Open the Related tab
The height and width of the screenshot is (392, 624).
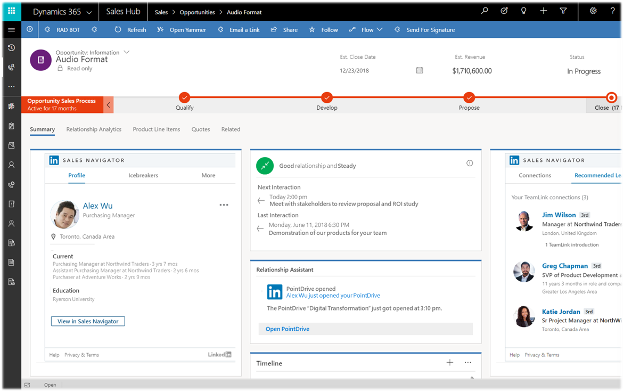coord(231,129)
